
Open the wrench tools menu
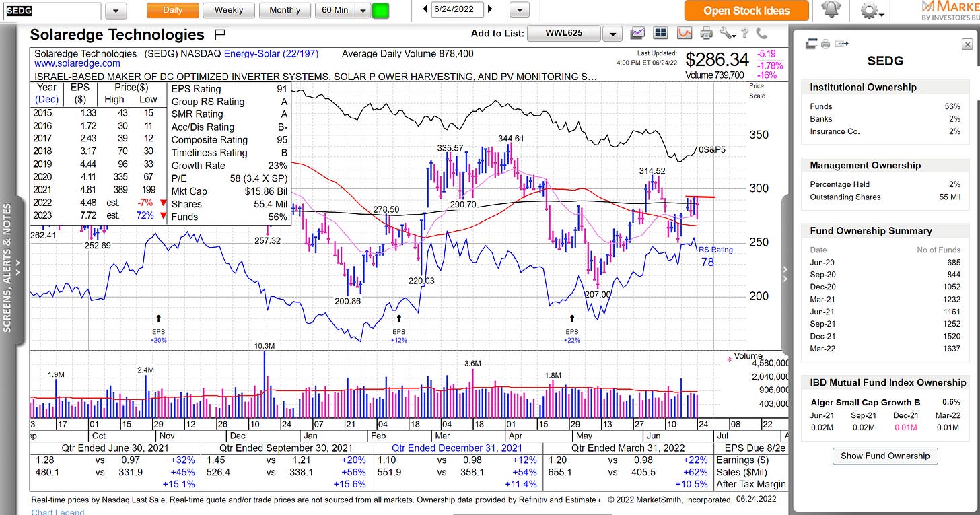(728, 33)
